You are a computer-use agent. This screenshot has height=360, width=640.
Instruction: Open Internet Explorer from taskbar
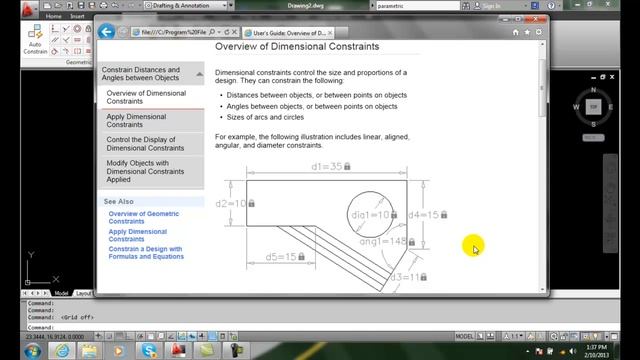click(62, 351)
